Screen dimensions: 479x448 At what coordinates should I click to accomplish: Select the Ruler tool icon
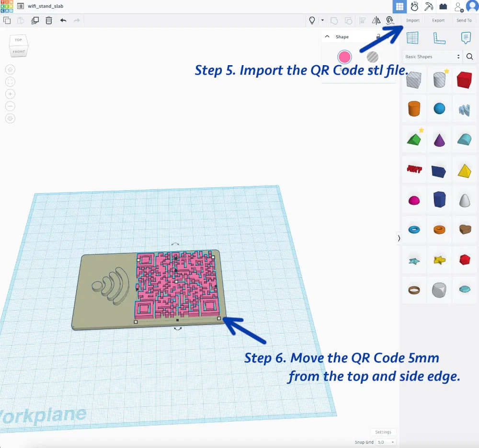tap(439, 38)
